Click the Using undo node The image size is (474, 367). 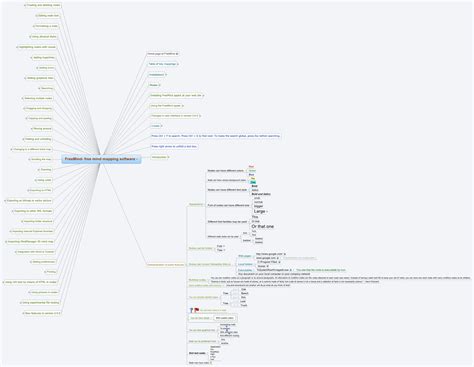[x=45, y=180]
